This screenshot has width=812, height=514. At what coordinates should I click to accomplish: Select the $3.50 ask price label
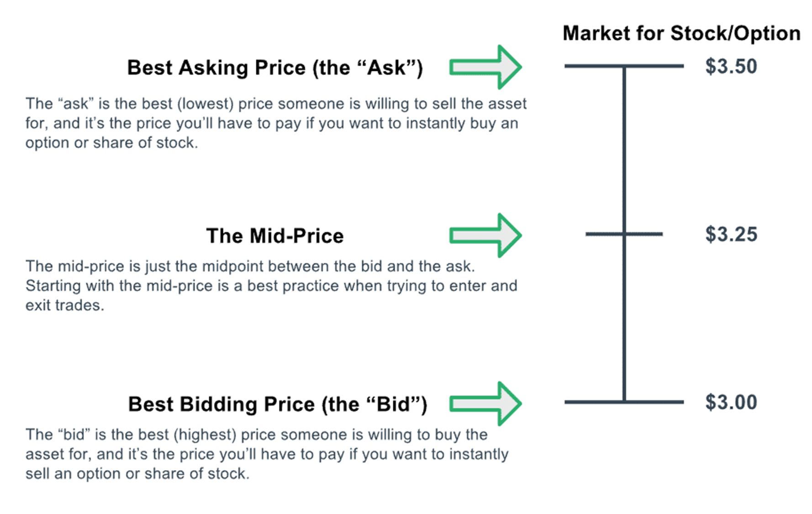[x=731, y=67]
